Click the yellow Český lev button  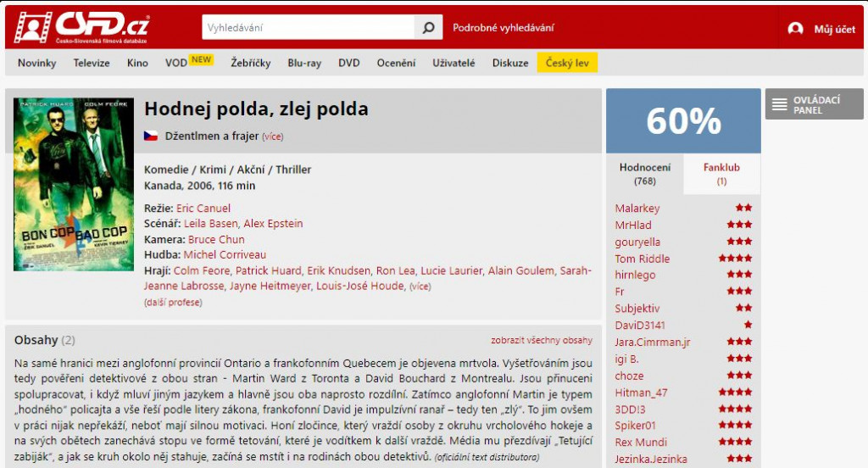pos(567,63)
